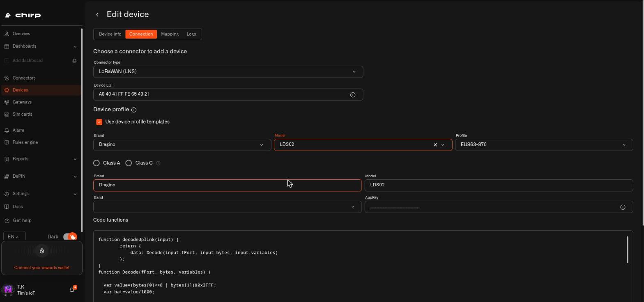The image size is (644, 302).
Task: Select the Connection tab
Action: 141,34
